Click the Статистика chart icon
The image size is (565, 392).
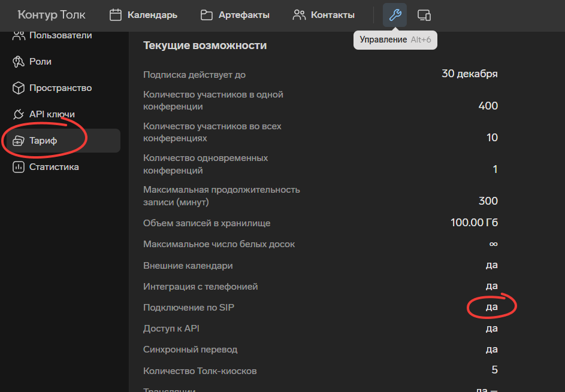(19, 167)
